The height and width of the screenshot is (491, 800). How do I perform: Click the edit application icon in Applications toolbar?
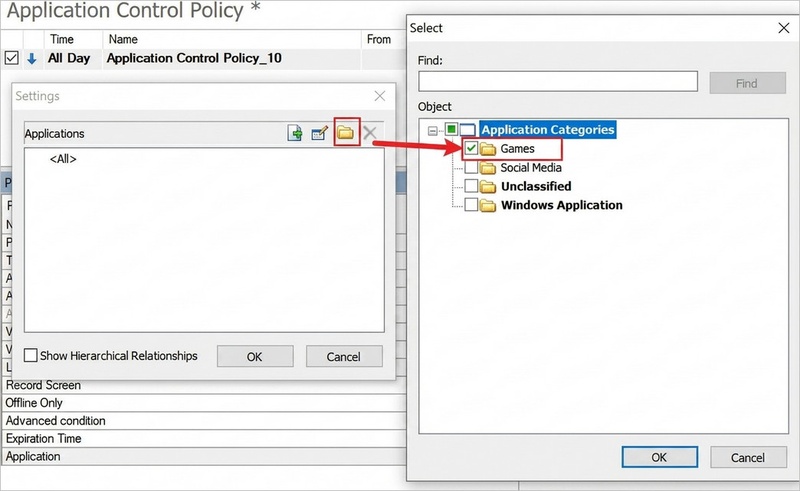319,133
